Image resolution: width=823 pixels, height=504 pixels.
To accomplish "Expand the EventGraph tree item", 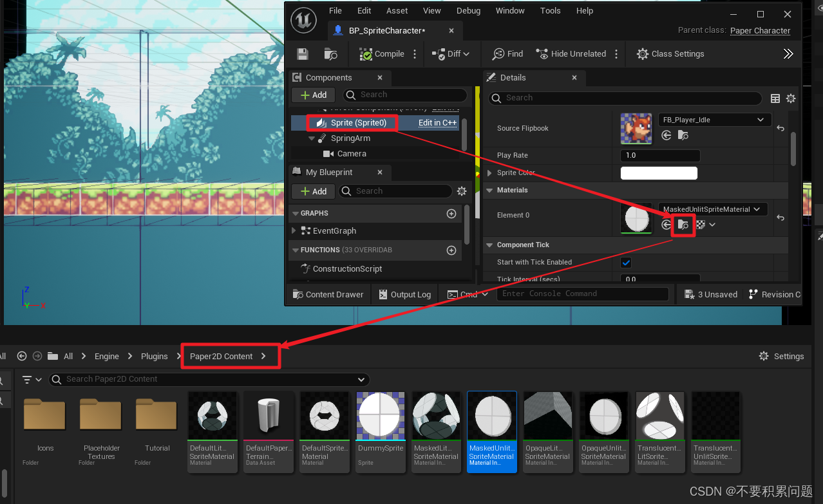I will (294, 230).
